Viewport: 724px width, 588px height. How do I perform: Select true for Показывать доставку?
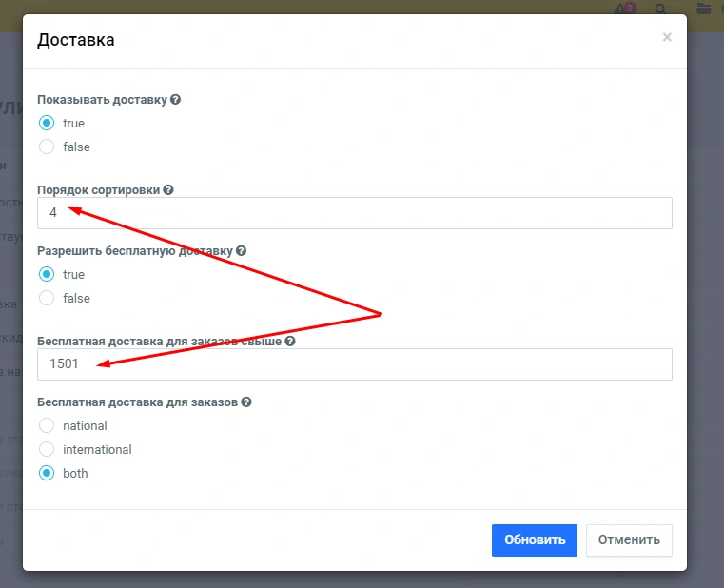coord(47,123)
